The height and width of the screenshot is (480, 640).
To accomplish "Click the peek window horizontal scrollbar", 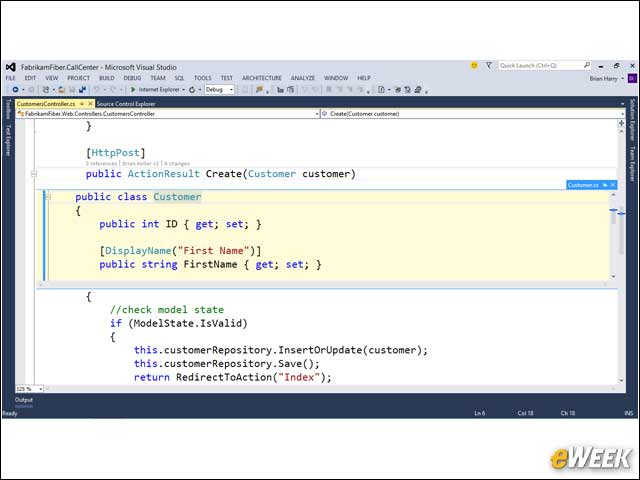I will [x=322, y=284].
